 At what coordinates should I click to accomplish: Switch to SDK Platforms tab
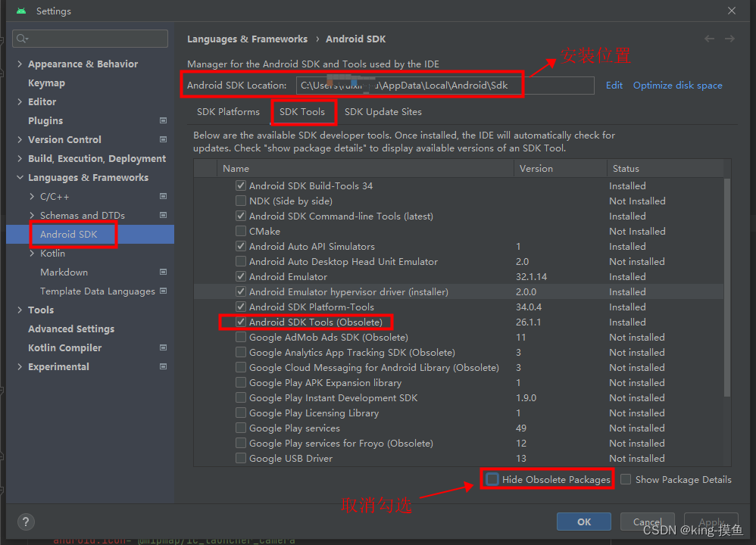click(x=228, y=112)
